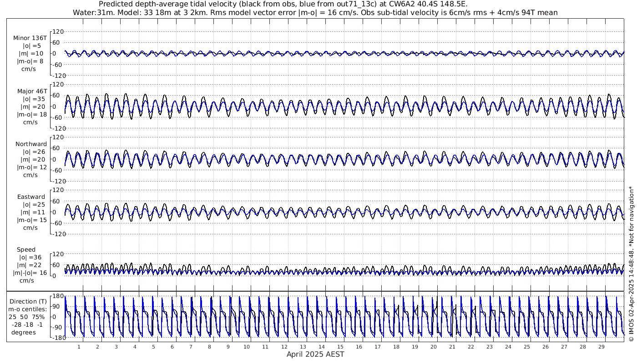
Task: Click the "Eastward" panel label
Action: point(31,197)
